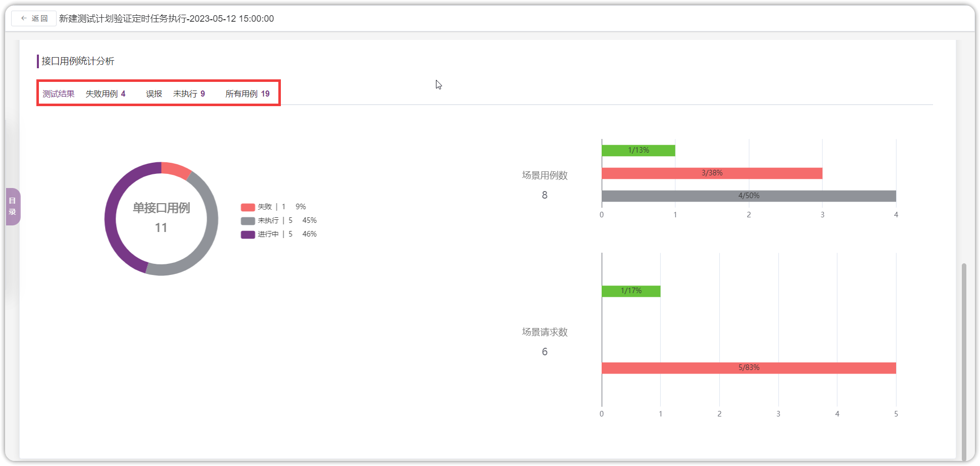This screenshot has width=980, height=466.
Task: Click the gray 4/50% bar
Action: coord(749,196)
